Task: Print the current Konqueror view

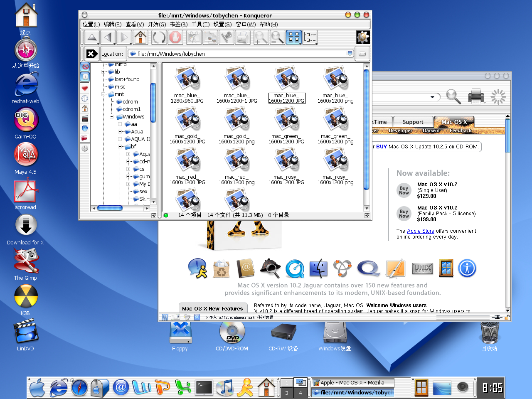Action: pos(243,38)
